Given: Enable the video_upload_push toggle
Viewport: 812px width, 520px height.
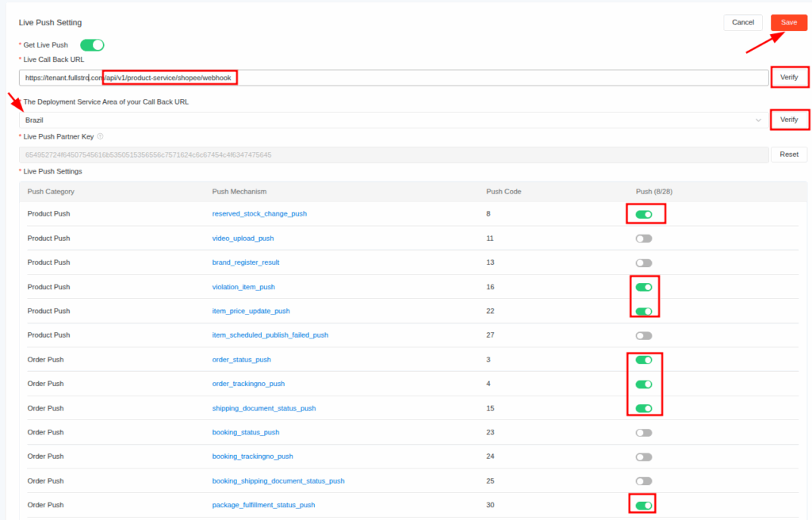Looking at the screenshot, I should [x=644, y=239].
